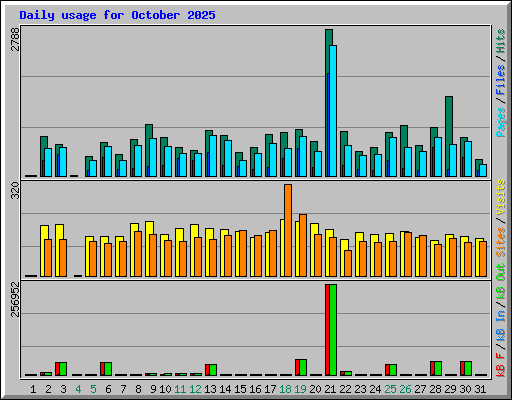Select day 30 label on x-axis

click(465, 389)
